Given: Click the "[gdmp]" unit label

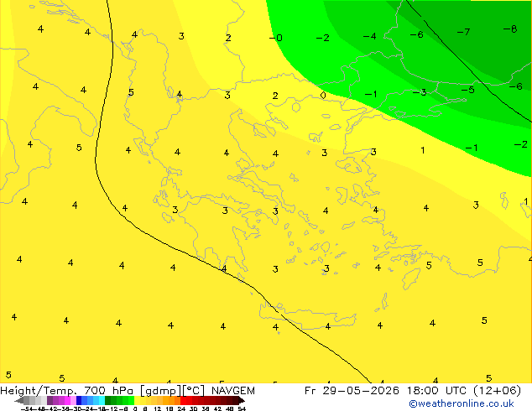Looking at the screenshot, I should [x=161, y=391].
